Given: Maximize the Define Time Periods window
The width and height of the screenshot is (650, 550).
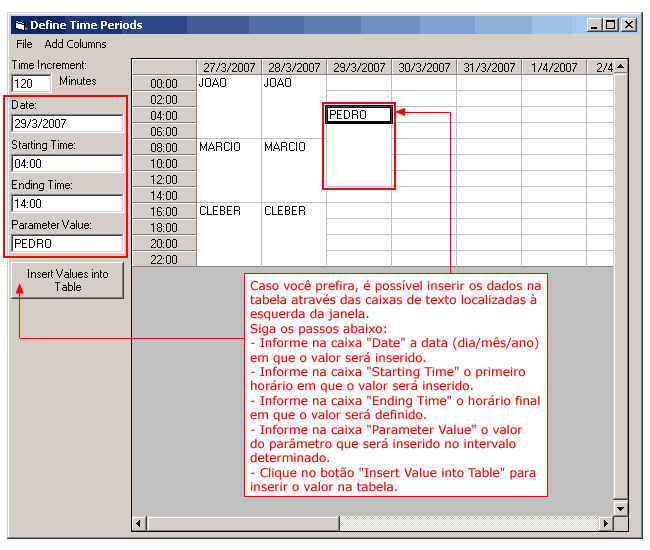Looking at the screenshot, I should pyautogui.click(x=611, y=25).
